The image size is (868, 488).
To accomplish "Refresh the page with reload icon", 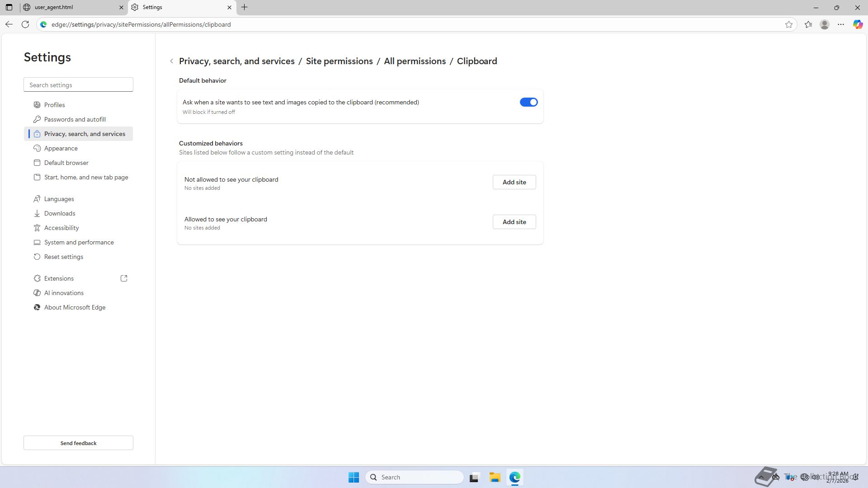I will [x=25, y=24].
